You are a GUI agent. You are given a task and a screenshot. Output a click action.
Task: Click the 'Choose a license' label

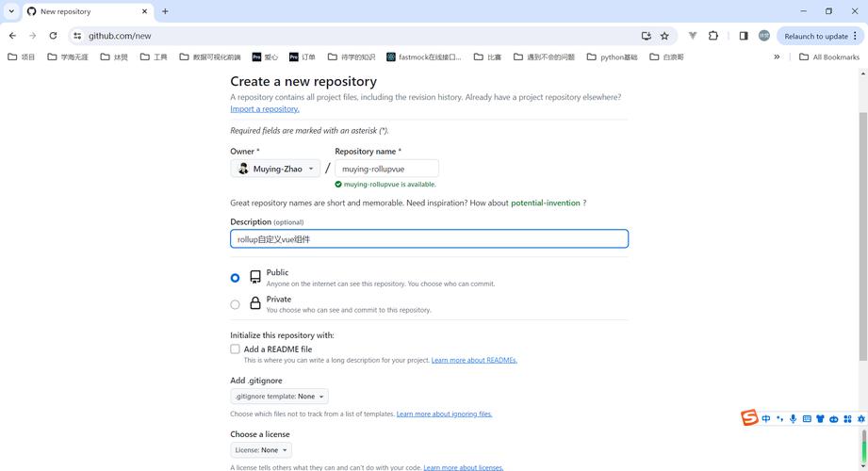pos(259,434)
